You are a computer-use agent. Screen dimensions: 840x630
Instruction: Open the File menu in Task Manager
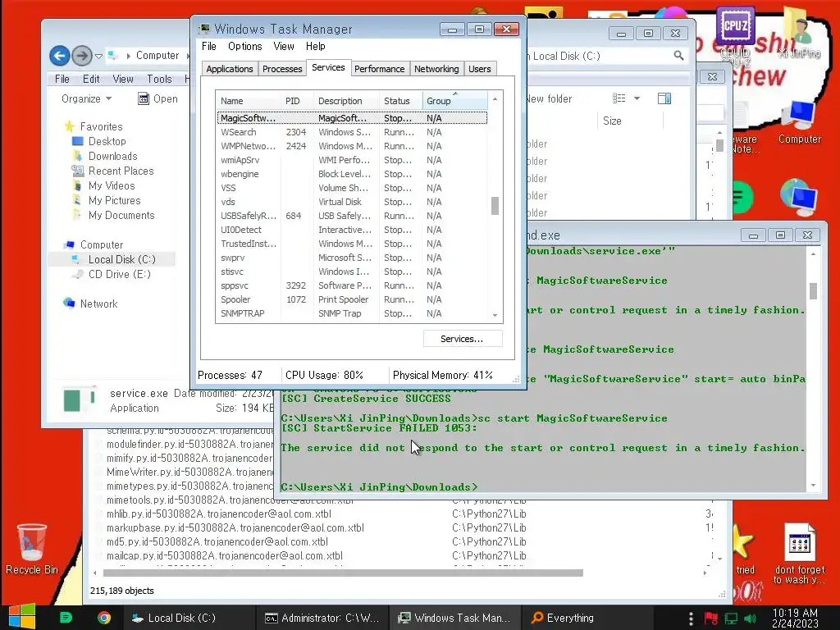point(209,47)
